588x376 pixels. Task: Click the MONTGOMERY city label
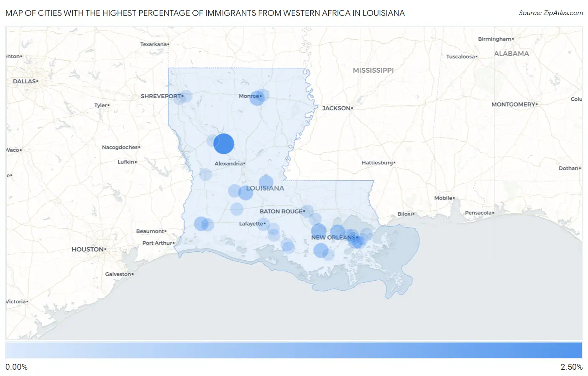coord(513,105)
